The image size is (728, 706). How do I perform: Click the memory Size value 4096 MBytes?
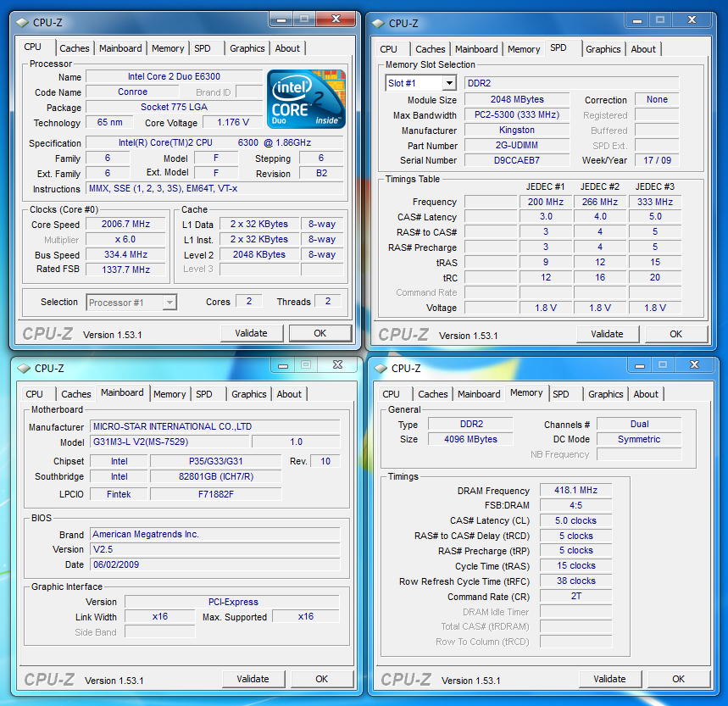pos(470,439)
